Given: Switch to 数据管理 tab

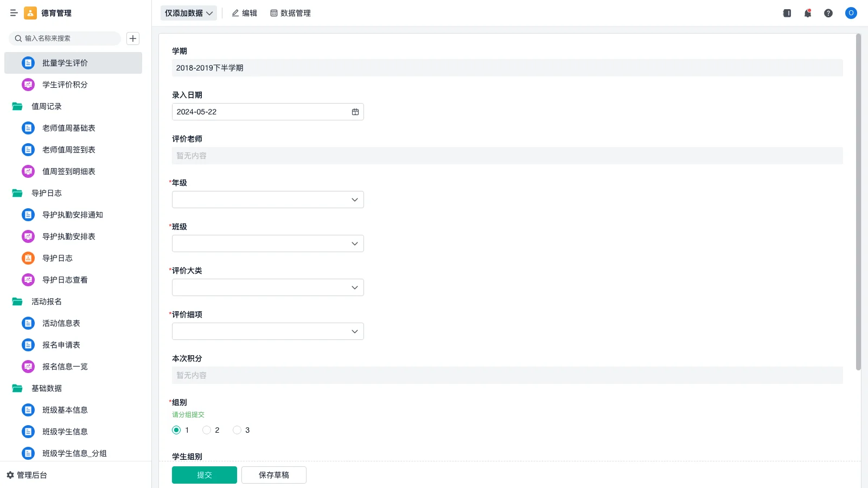Looking at the screenshot, I should pyautogui.click(x=290, y=13).
